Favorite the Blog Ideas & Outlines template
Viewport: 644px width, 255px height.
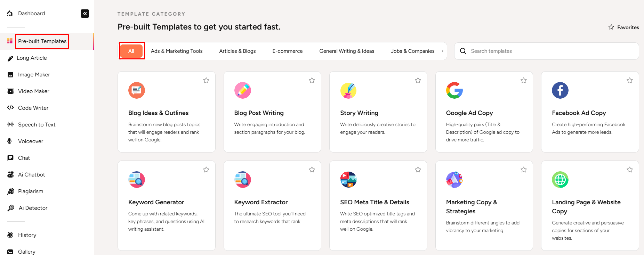(206, 81)
